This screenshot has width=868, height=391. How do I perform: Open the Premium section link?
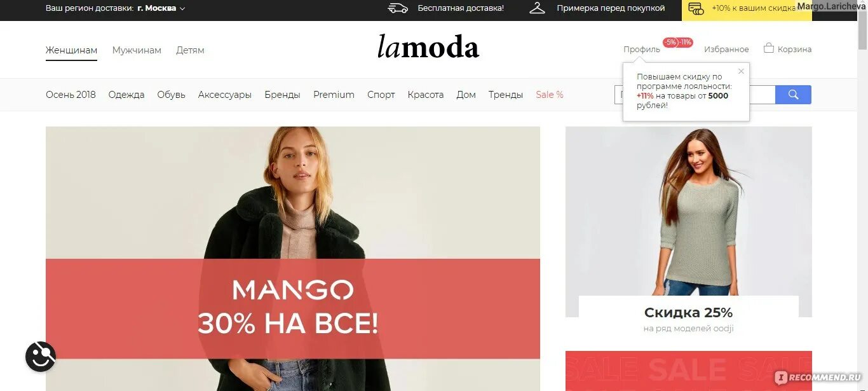(334, 95)
